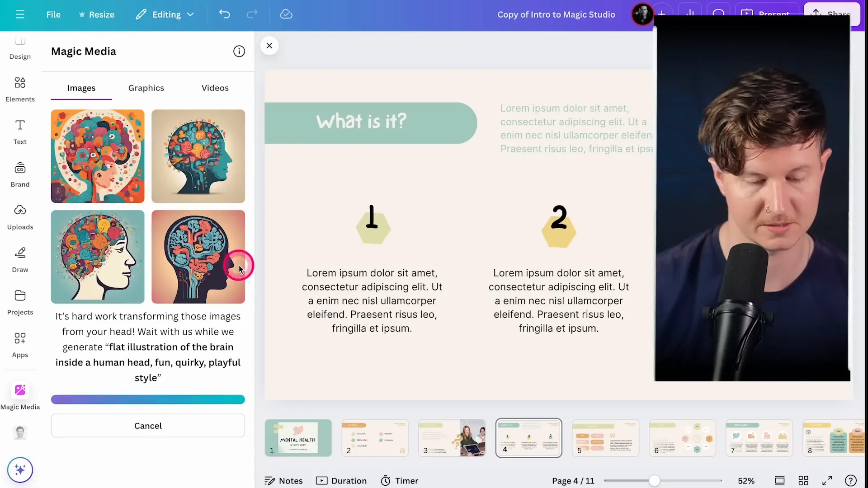
Task: Toggle grid view of pages
Action: coord(803,481)
